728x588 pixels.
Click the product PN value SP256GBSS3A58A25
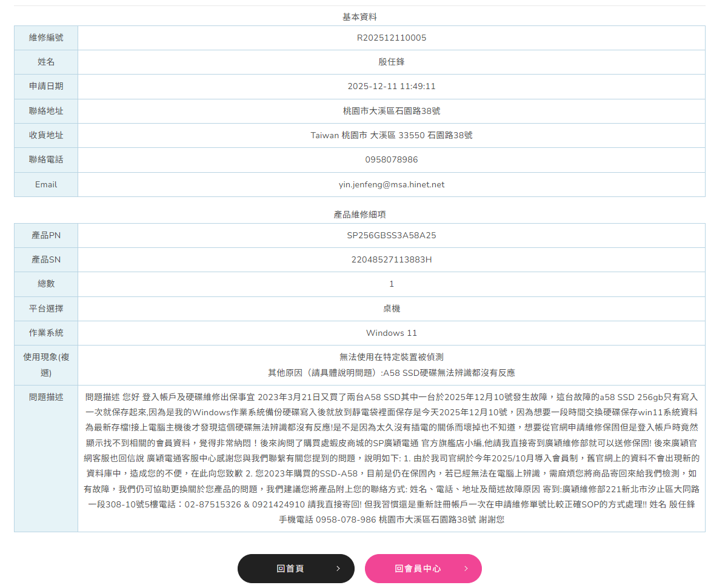[x=391, y=235]
